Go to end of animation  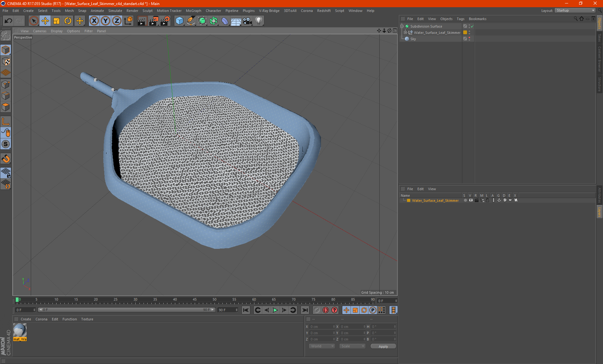click(x=305, y=310)
